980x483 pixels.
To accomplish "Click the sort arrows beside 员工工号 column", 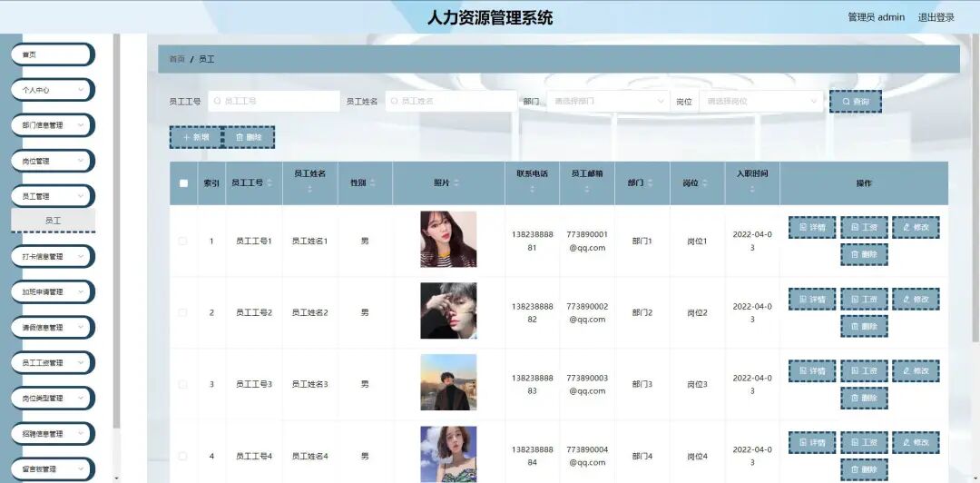I will pyautogui.click(x=269, y=182).
